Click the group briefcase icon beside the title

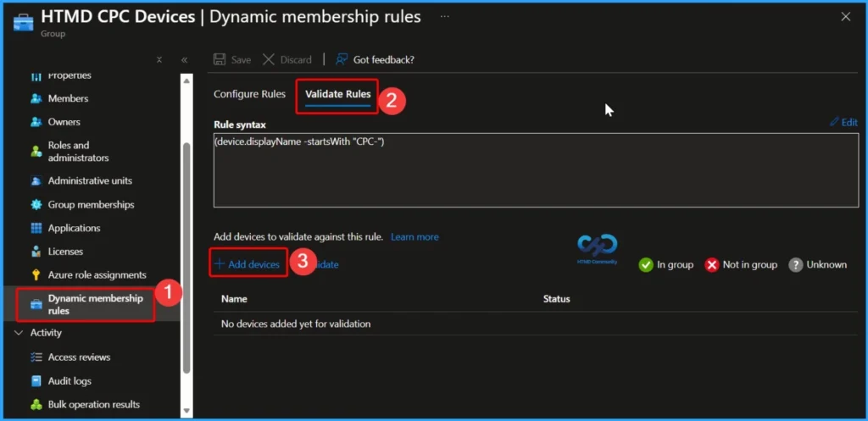(23, 21)
